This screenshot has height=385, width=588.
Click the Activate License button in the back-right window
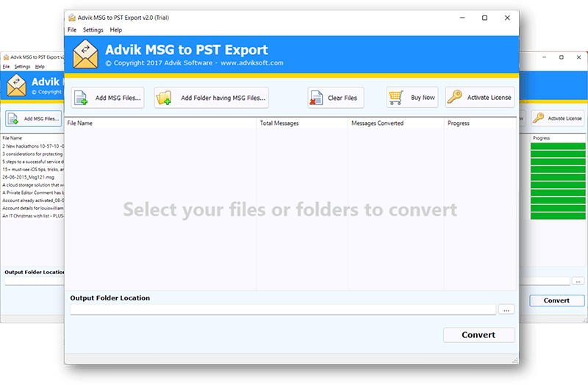557,118
